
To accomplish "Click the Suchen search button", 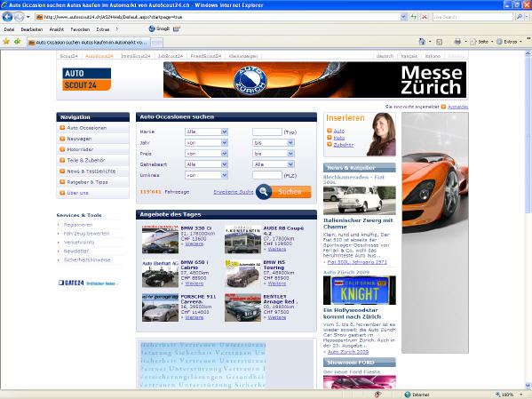I will [x=290, y=192].
